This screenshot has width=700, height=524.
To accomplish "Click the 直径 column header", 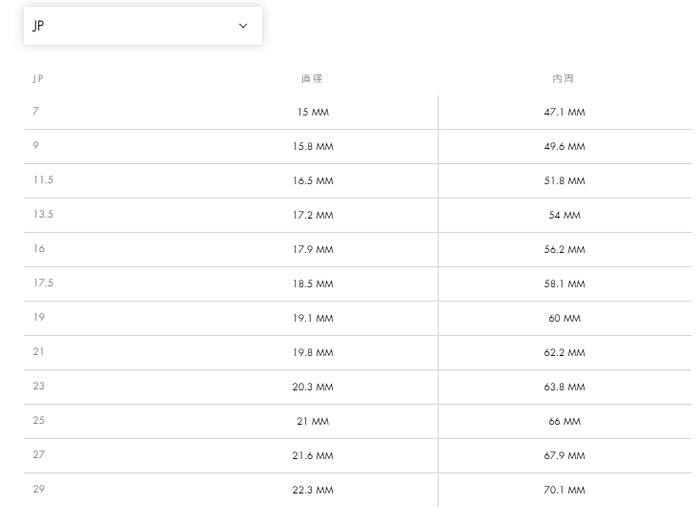I will [312, 78].
